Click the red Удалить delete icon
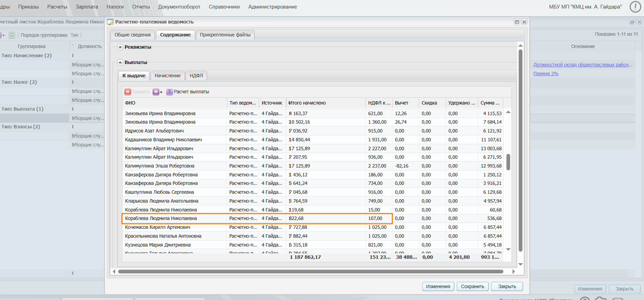The height and width of the screenshot is (300, 644). pyautogui.click(x=128, y=92)
